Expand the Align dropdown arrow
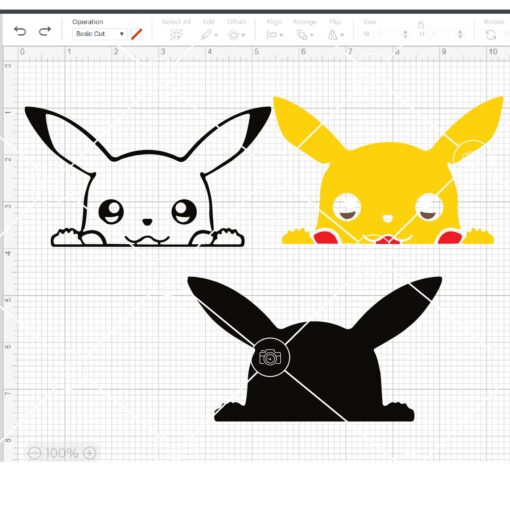The width and height of the screenshot is (510, 510). click(281, 35)
